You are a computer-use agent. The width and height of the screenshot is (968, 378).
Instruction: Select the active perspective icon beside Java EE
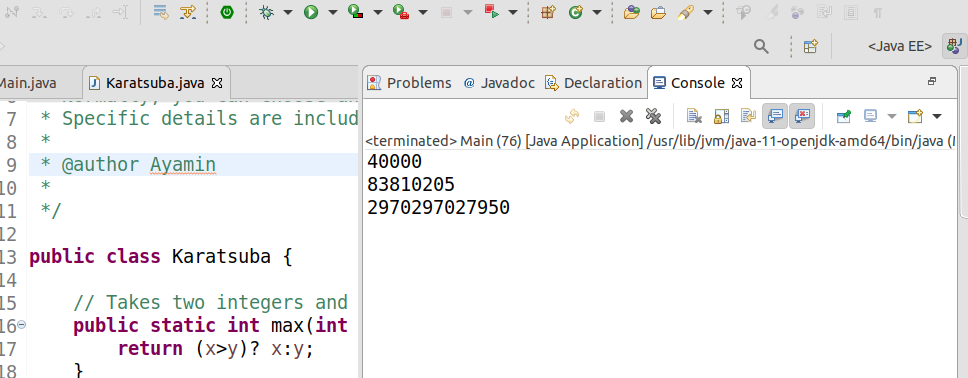tap(954, 46)
